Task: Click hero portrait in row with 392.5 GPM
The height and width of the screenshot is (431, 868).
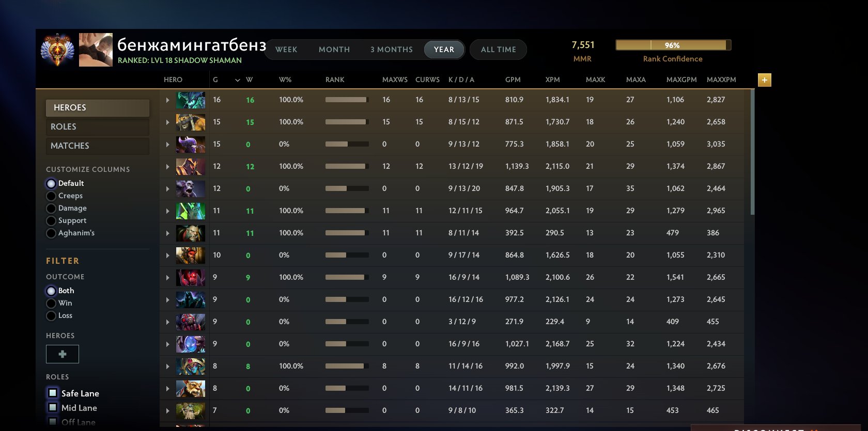Action: [190, 233]
